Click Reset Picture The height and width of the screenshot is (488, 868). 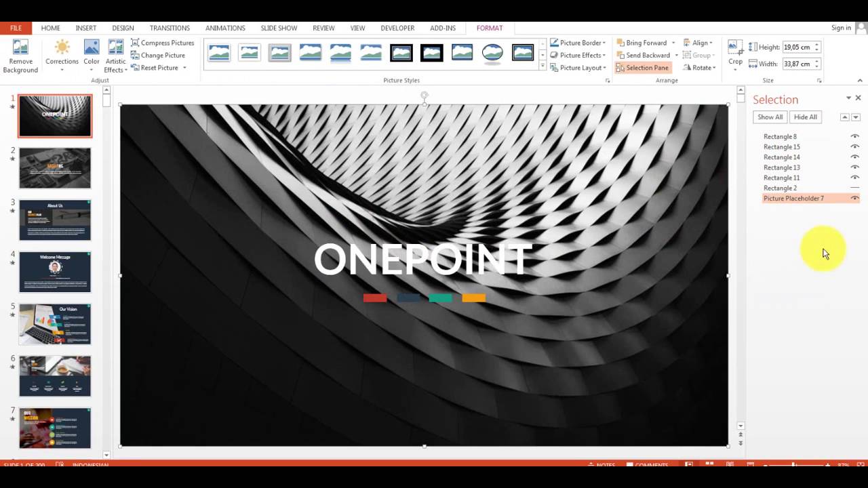point(155,68)
